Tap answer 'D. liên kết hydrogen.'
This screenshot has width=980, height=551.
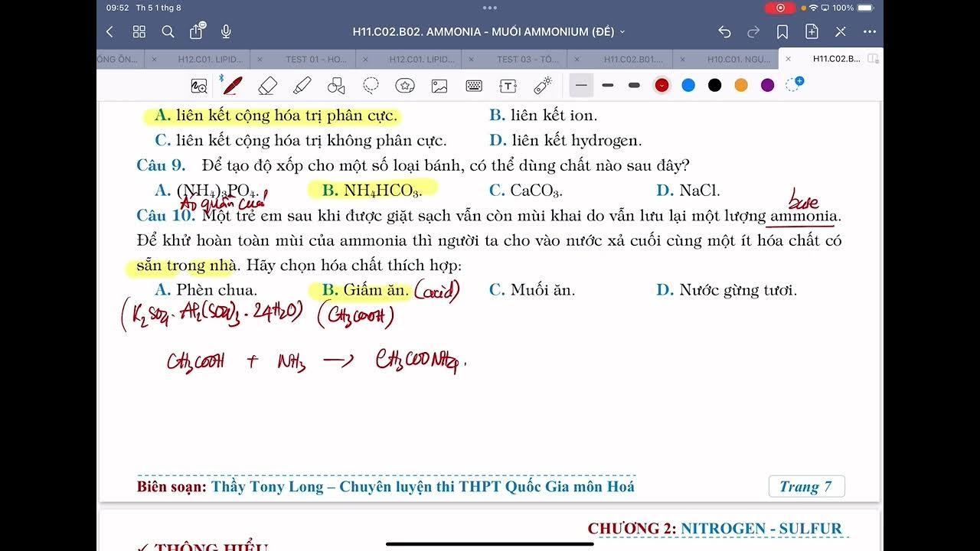(565, 140)
